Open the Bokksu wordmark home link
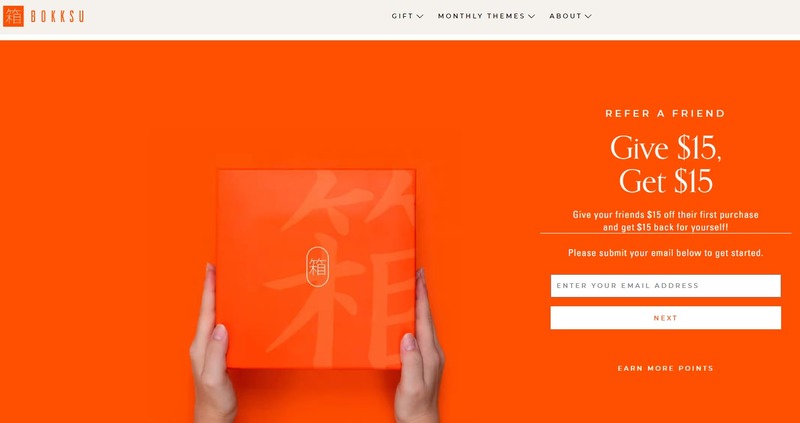The height and width of the screenshot is (423, 800). tap(57, 16)
